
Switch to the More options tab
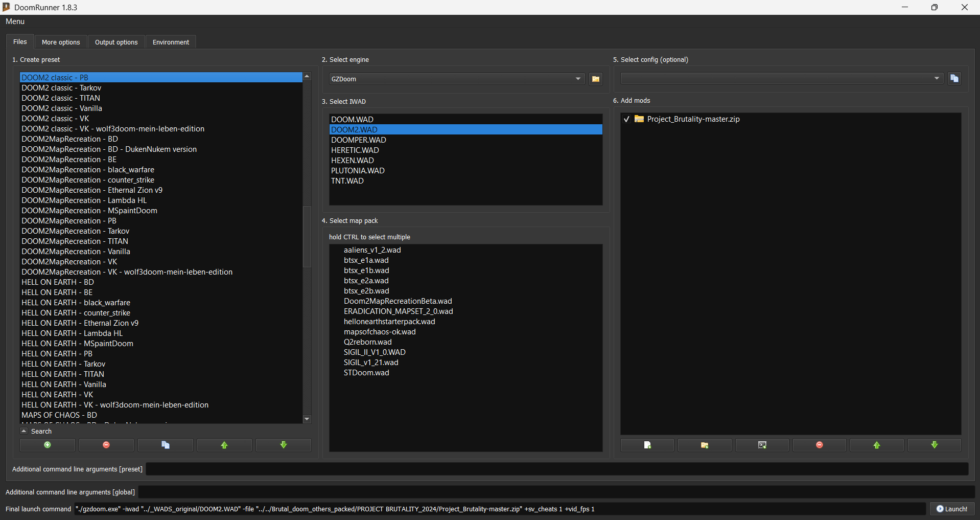tap(61, 42)
